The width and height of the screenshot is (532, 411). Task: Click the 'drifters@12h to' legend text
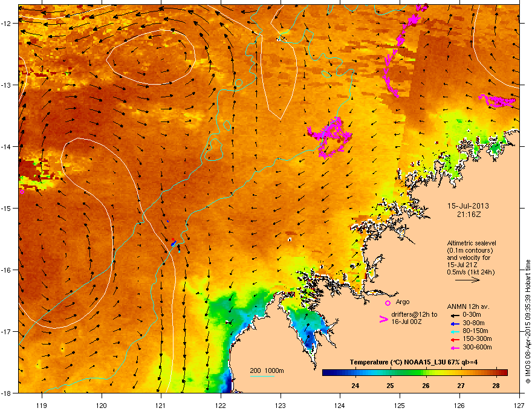tap(414, 315)
